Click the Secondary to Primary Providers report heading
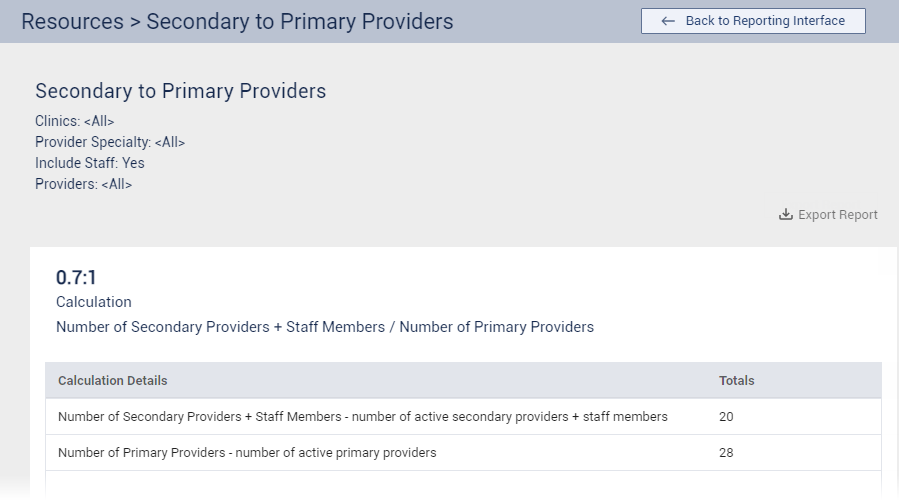 (181, 91)
